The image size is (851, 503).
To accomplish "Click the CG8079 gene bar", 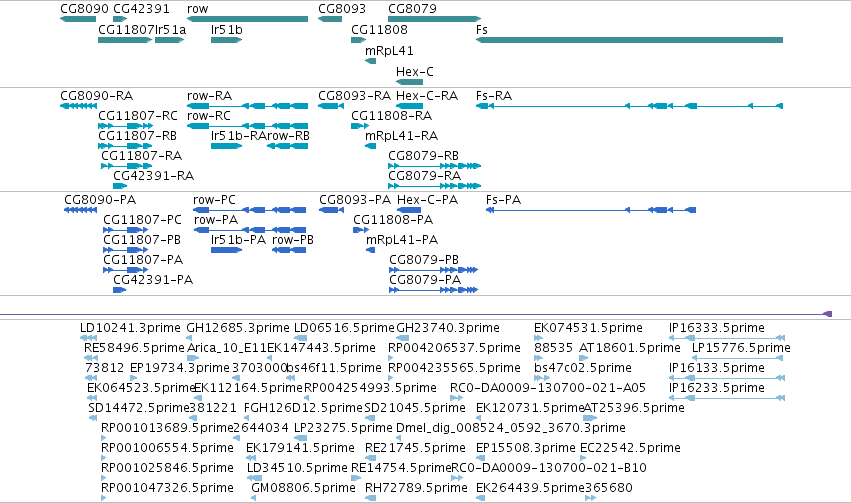I will pyautogui.click(x=434, y=19).
